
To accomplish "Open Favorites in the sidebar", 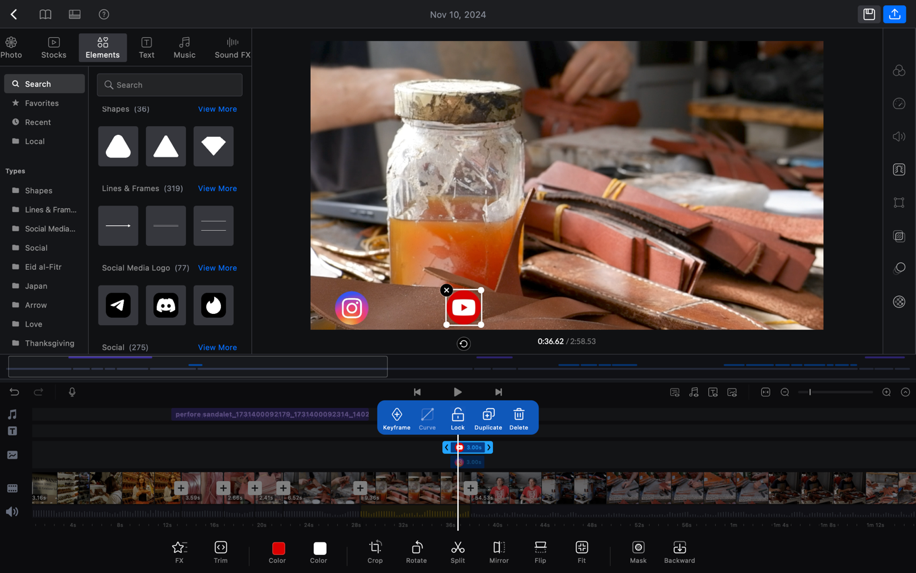I will click(x=41, y=103).
